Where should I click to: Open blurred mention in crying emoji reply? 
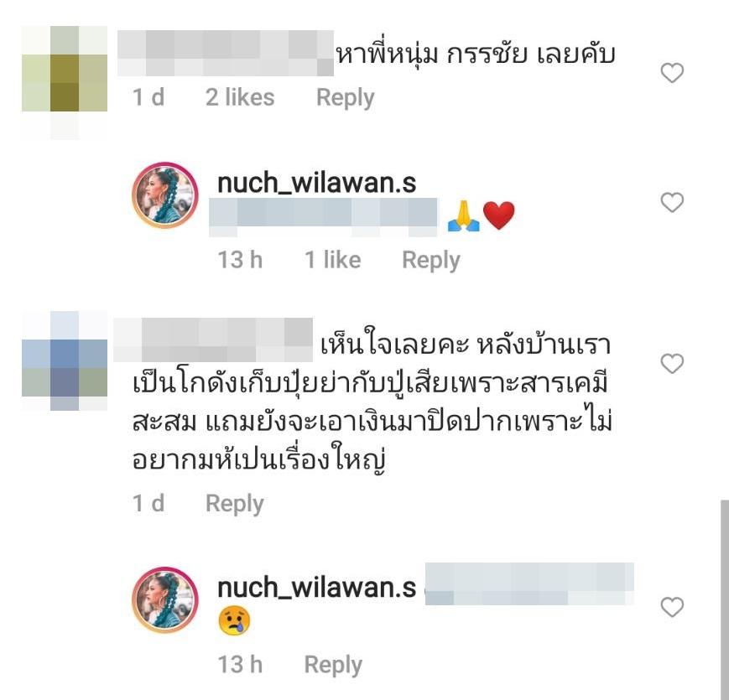point(529,583)
